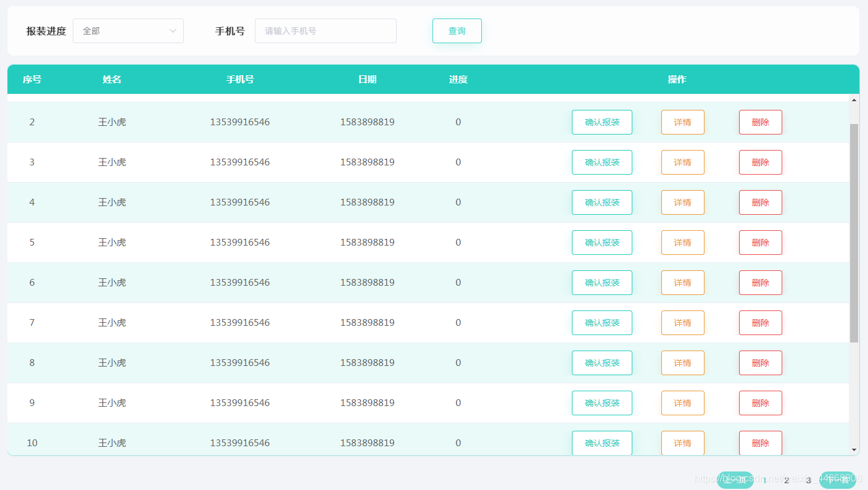The image size is (868, 490).
Task: Click the scrollbar up arrow
Action: pyautogui.click(x=854, y=100)
